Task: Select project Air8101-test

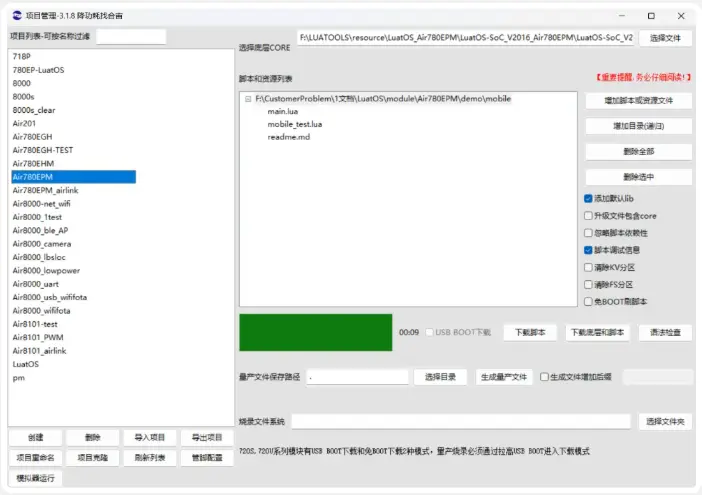Action: point(35,324)
